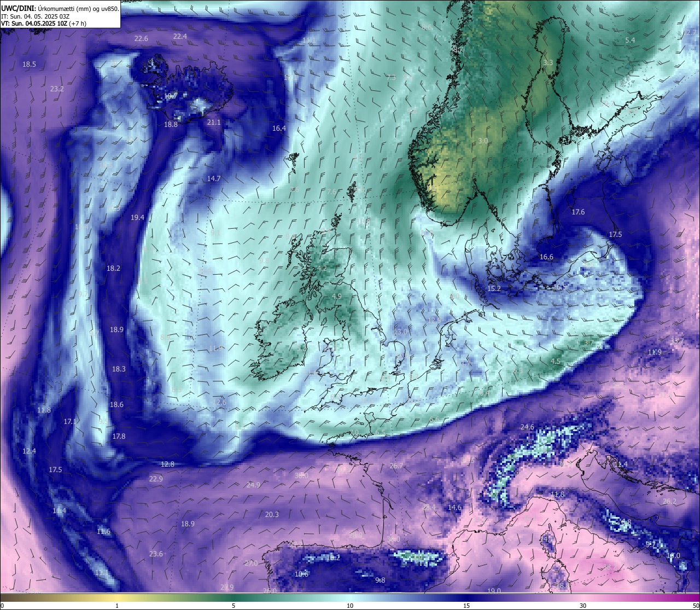Click the map value 16.6
Screen dimensions: 700x610
[546, 257]
